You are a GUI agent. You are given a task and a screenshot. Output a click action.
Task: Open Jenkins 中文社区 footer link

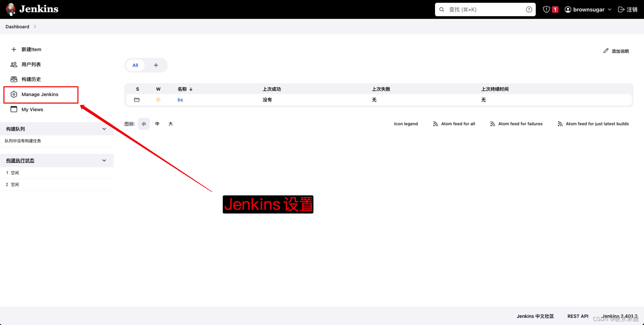[x=535, y=316]
